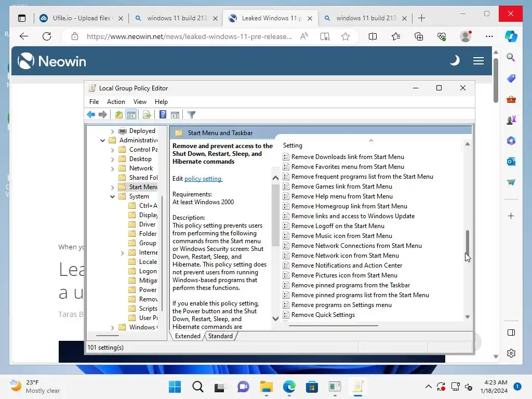Click Read aloud icon in address bar

304,36
